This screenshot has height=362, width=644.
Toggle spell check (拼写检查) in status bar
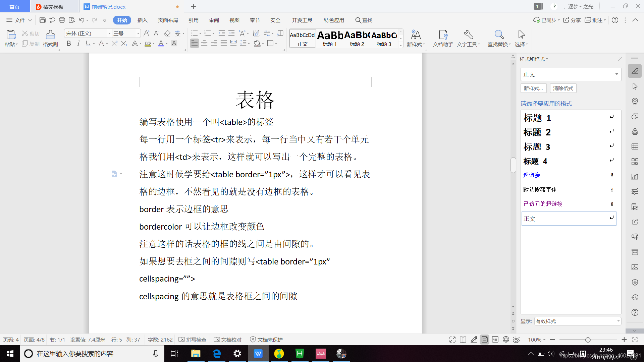pyautogui.click(x=193, y=340)
